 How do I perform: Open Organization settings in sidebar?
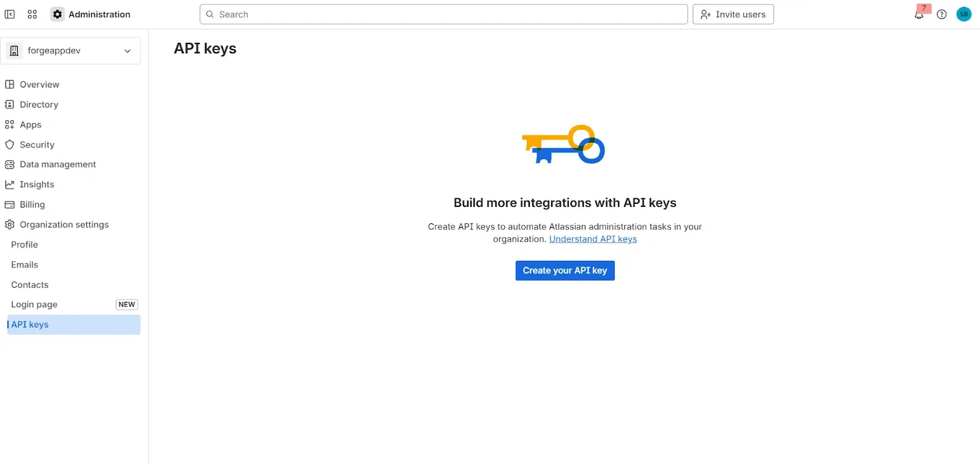tap(64, 225)
